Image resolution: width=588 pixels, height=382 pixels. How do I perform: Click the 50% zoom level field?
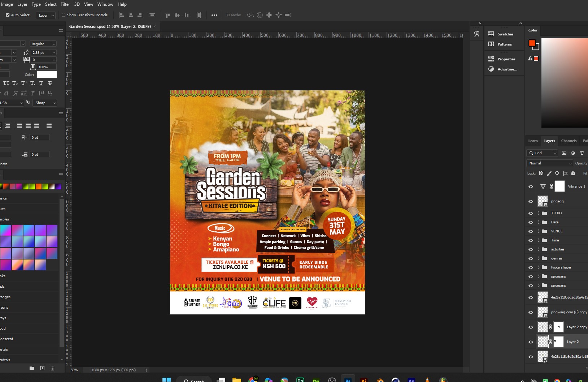[74, 370]
